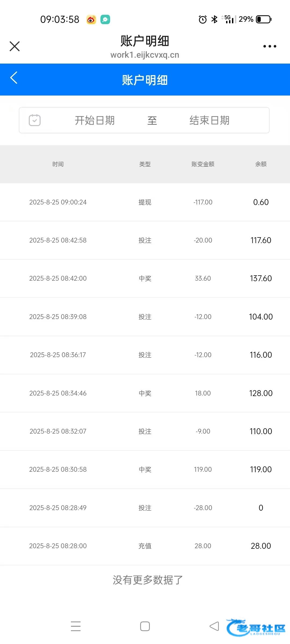
Task: Close the webview with the X icon
Action: (x=15, y=46)
